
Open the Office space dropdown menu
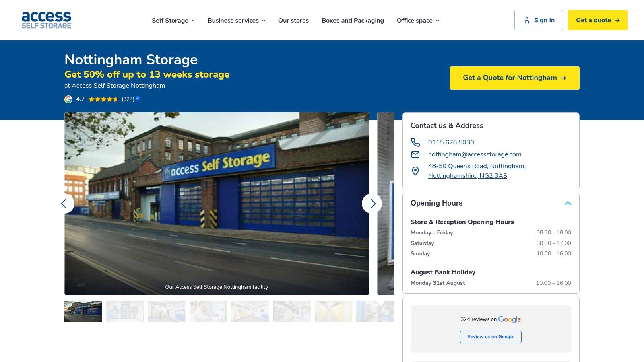(418, 21)
